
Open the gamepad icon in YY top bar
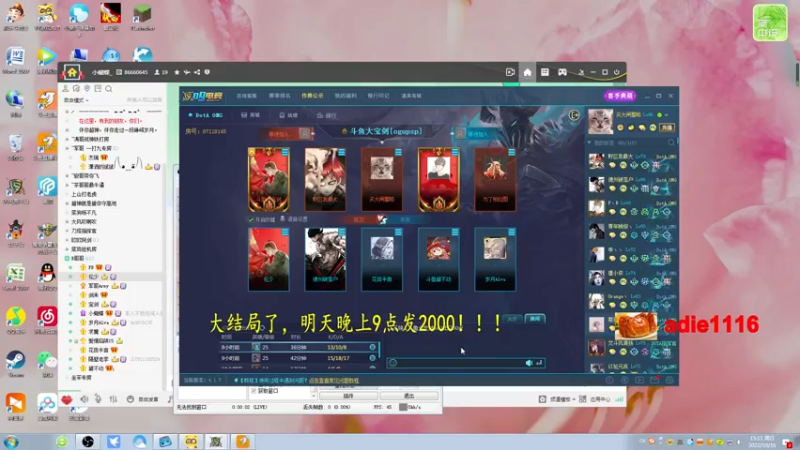(562, 72)
